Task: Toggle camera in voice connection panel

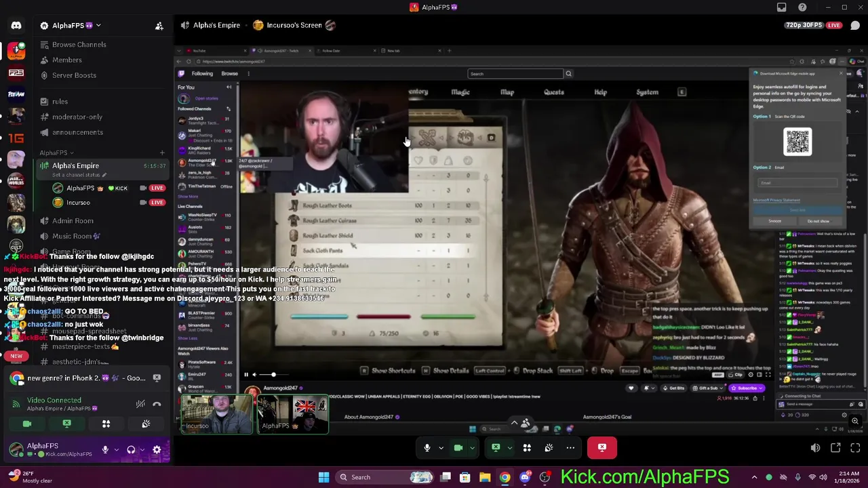Action: [x=27, y=424]
